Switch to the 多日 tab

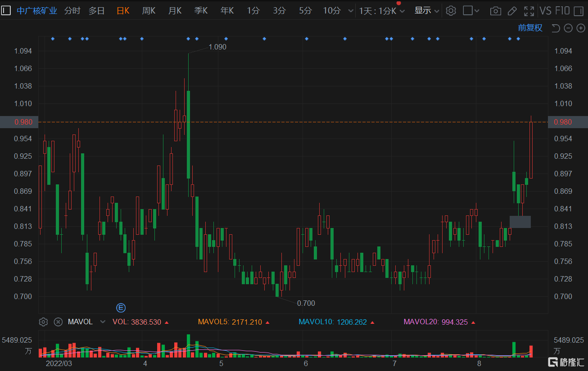pyautogui.click(x=96, y=11)
